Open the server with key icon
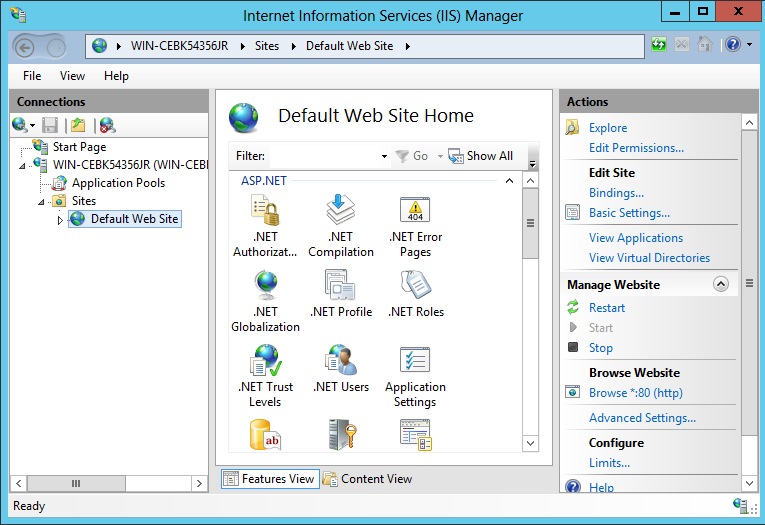 342,434
